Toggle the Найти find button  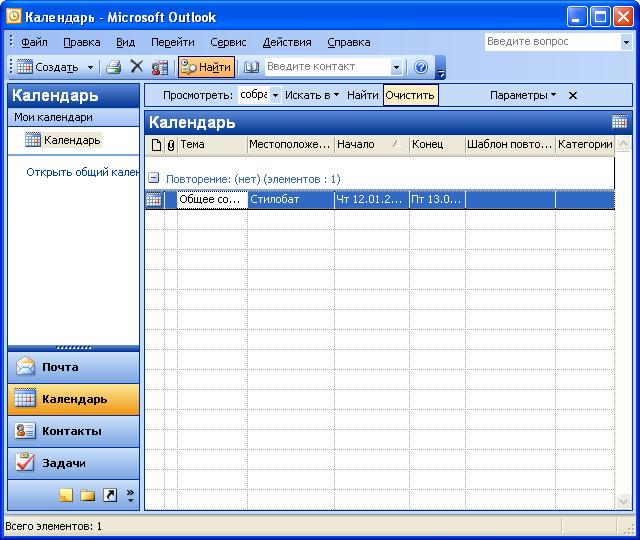207,67
